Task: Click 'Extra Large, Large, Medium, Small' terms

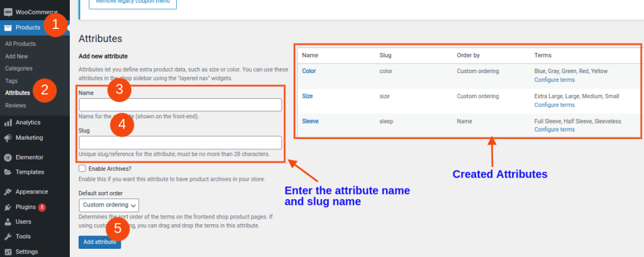Action: pyautogui.click(x=577, y=96)
